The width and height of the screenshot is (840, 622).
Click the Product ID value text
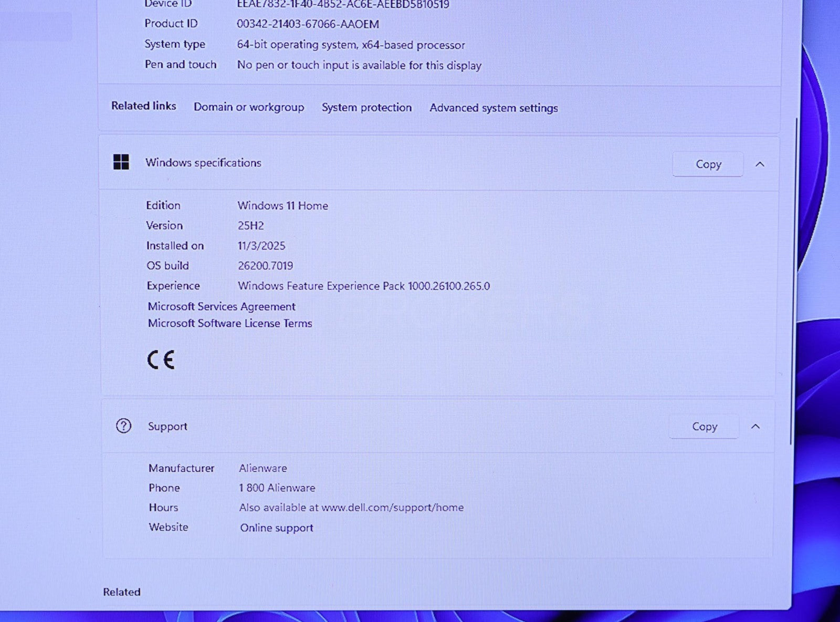(x=308, y=24)
